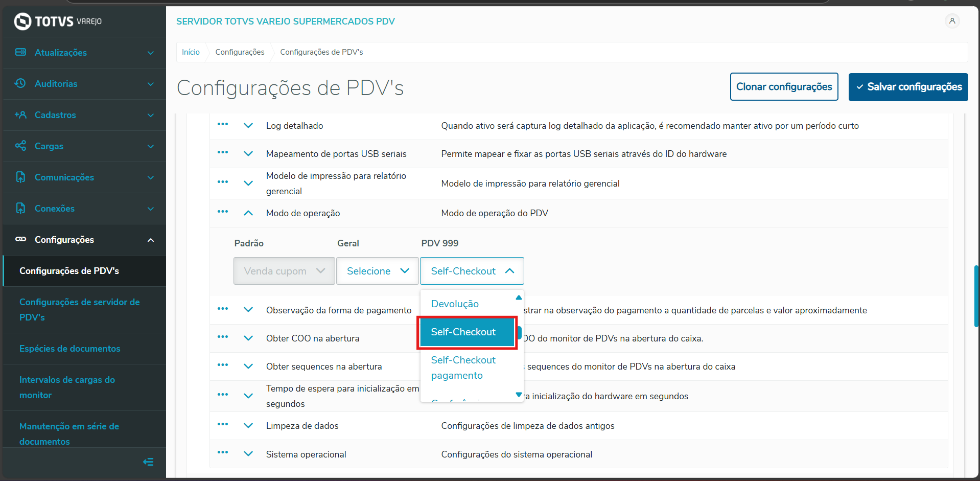This screenshot has width=980, height=481.
Task: Click the Auditorias history icon
Action: tap(20, 83)
